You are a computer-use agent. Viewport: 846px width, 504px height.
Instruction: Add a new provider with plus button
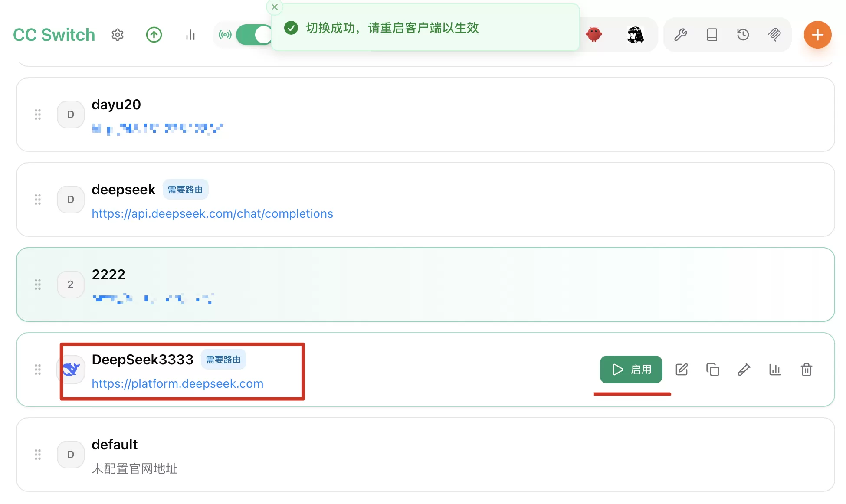pyautogui.click(x=818, y=35)
